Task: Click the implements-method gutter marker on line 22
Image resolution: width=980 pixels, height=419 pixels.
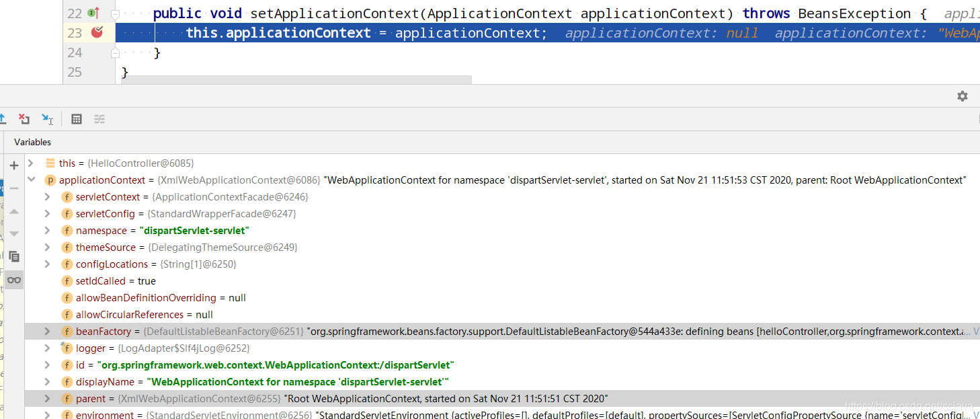Action: [93, 13]
